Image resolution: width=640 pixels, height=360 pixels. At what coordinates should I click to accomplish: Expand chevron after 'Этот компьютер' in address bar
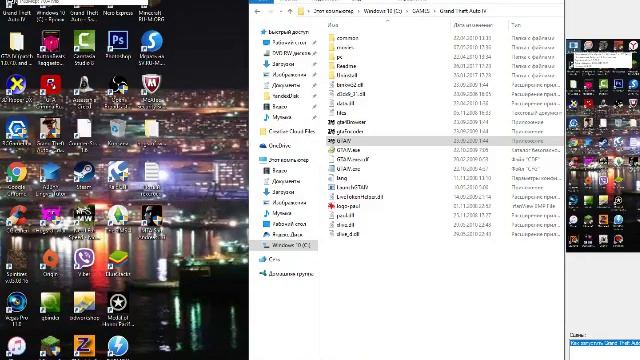358,11
